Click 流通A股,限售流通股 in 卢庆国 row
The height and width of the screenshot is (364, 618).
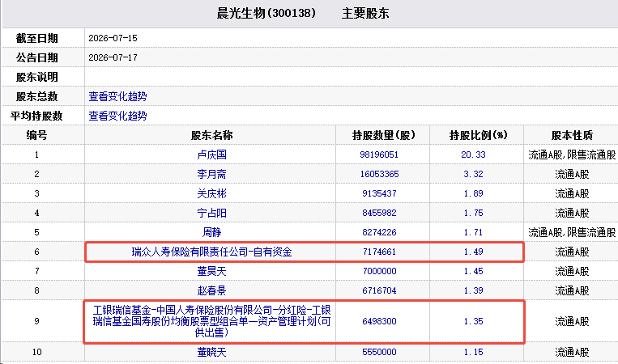tap(572, 154)
